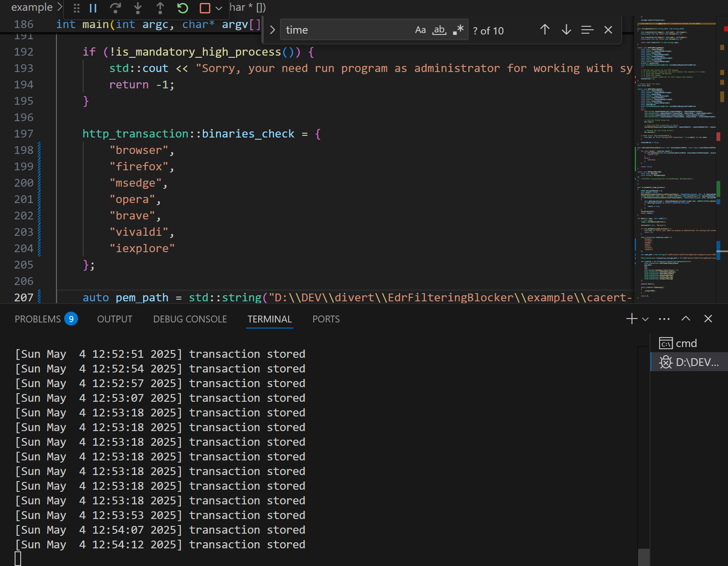Restart the debugging session
728x566 pixels.
point(183,8)
